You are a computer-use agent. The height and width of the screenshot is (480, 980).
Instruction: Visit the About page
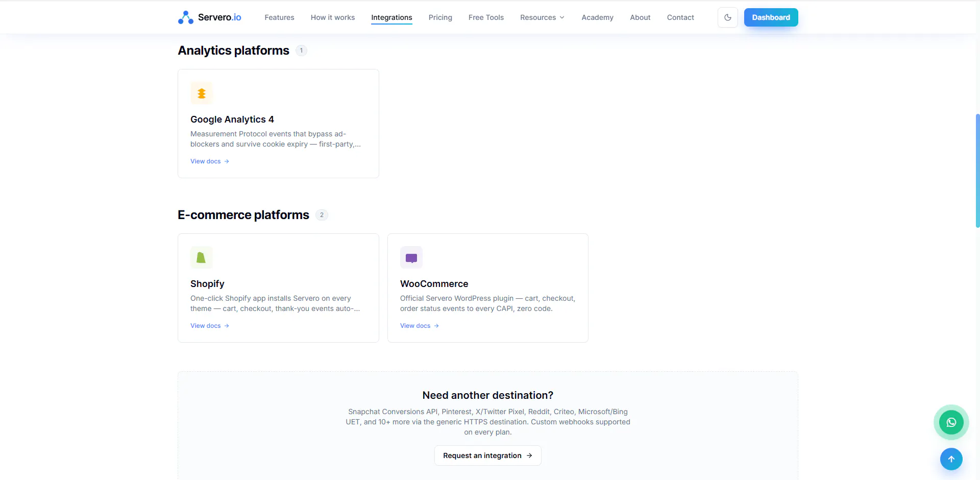[x=640, y=17]
